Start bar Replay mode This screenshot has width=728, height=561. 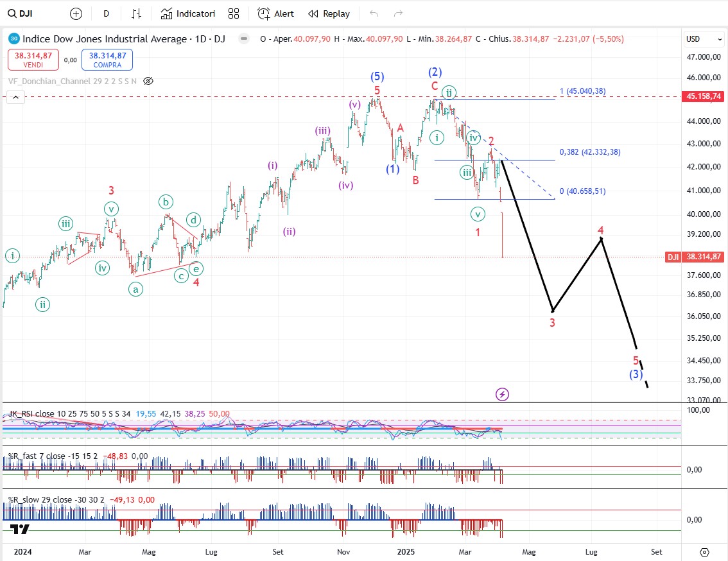(329, 14)
